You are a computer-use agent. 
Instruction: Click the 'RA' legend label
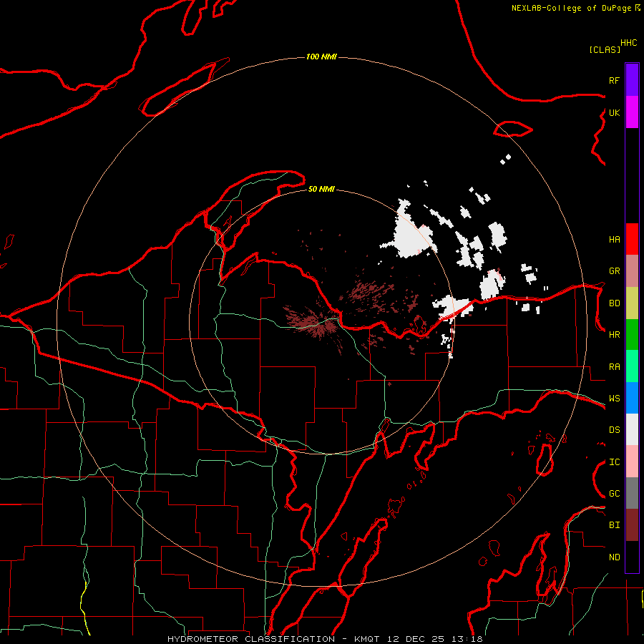coord(614,367)
